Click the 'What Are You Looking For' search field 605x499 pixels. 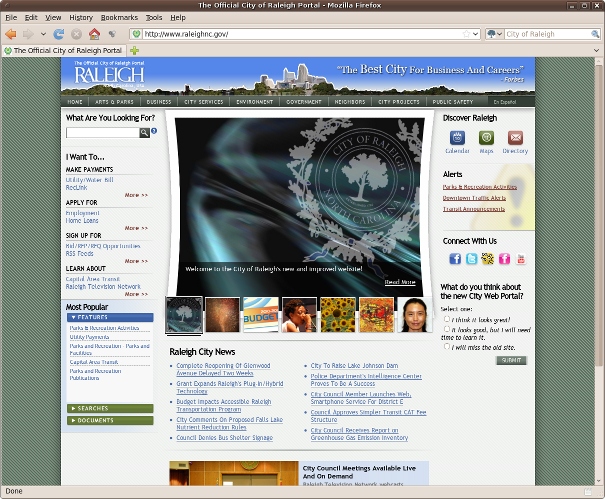[103, 133]
